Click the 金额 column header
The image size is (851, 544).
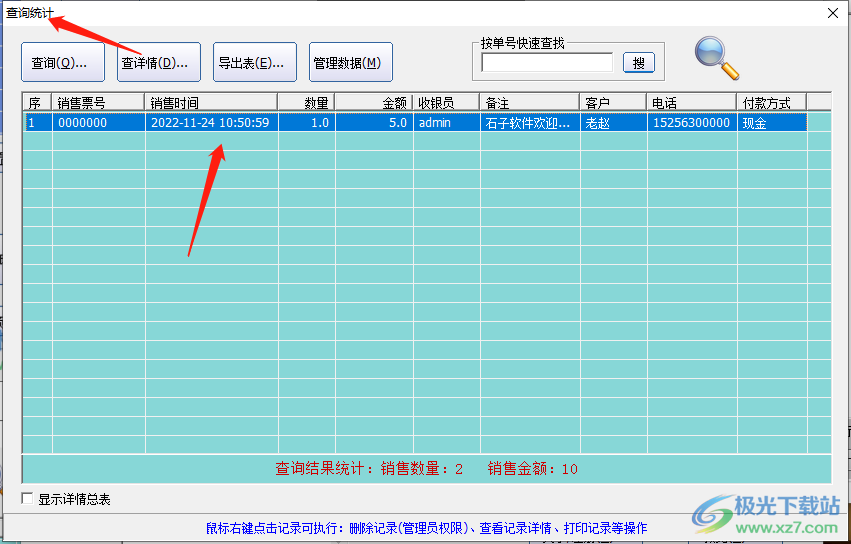point(373,103)
